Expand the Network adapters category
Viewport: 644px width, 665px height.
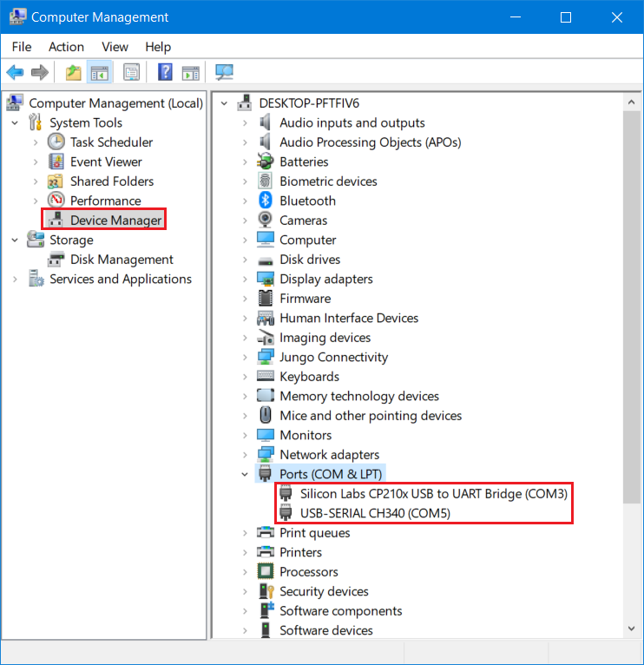(x=246, y=455)
